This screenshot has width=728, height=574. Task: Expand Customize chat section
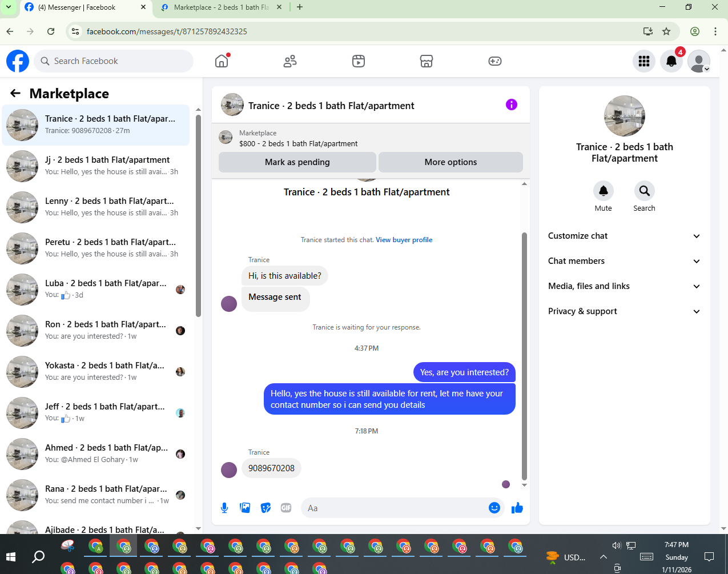(625, 236)
